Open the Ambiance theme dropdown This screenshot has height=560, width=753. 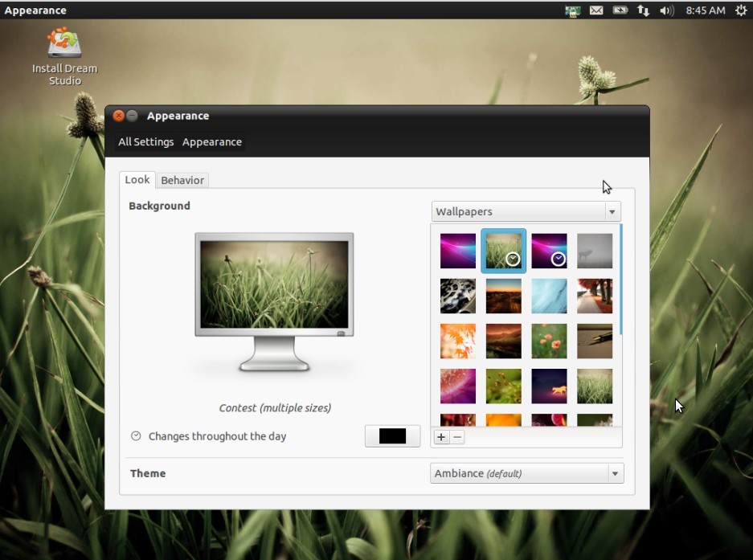coord(527,473)
